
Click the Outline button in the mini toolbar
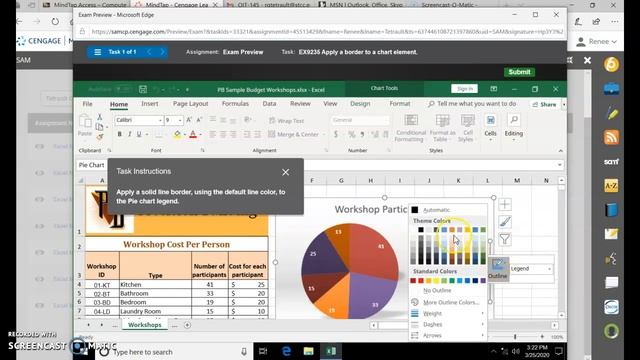498,269
